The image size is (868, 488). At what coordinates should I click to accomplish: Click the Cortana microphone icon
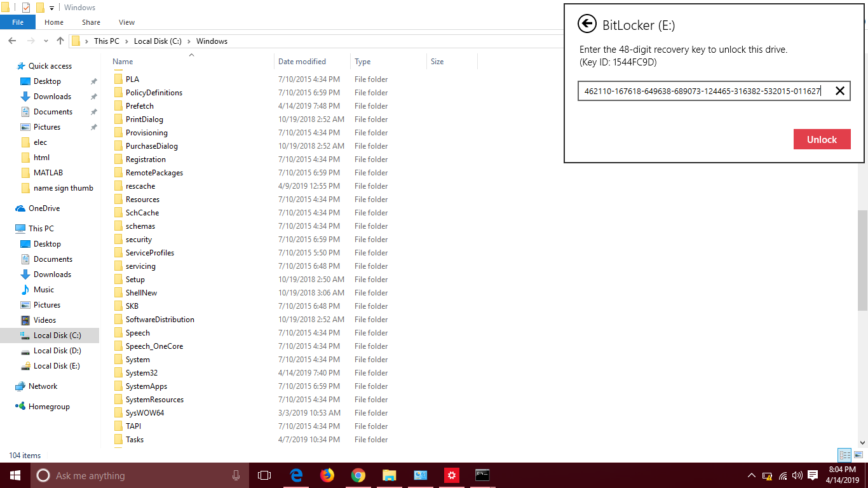pyautogui.click(x=236, y=475)
